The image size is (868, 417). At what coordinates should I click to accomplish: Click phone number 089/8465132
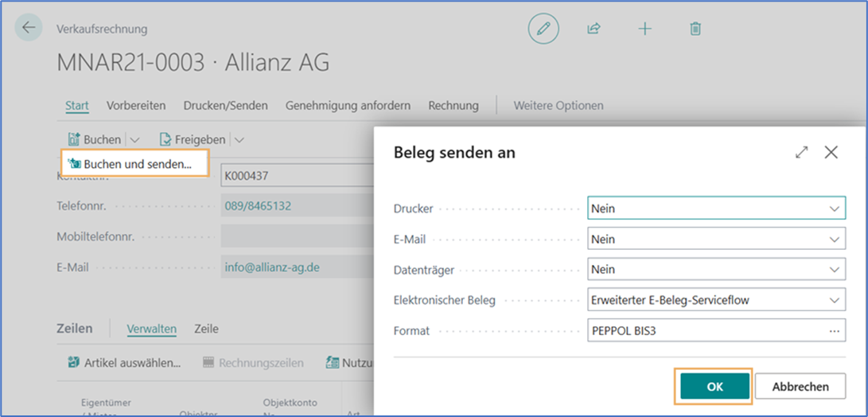(258, 207)
